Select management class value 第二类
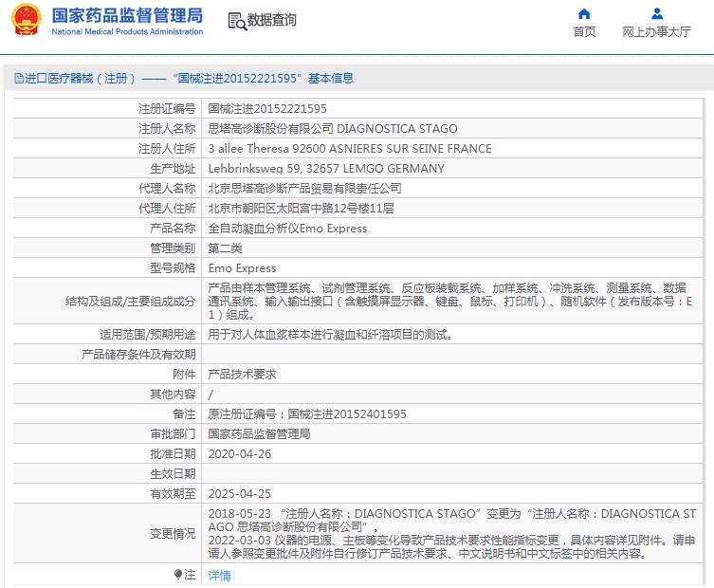The width and height of the screenshot is (714, 588). tap(226, 248)
